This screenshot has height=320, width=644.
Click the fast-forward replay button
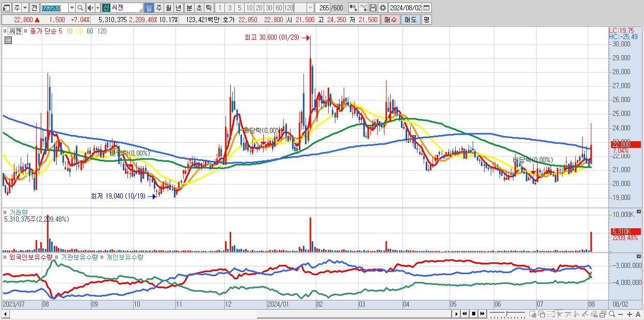pos(482,314)
